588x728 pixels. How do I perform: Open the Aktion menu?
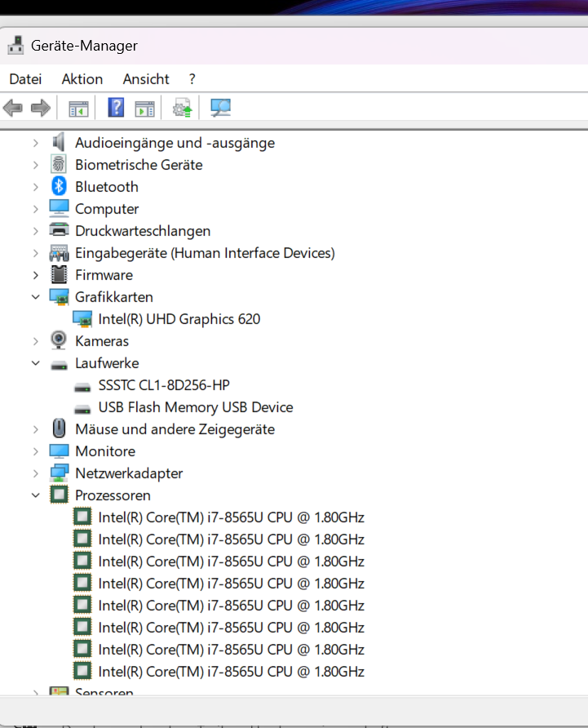coord(82,79)
